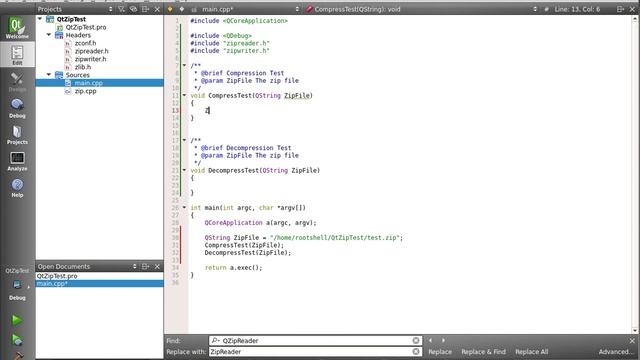Clear the Replace with text field

pyautogui.click(x=416, y=351)
